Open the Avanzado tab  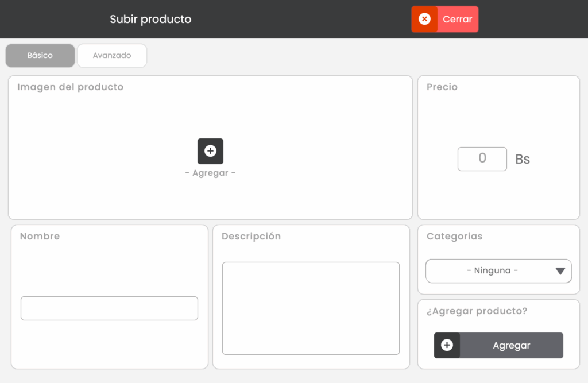pos(112,56)
